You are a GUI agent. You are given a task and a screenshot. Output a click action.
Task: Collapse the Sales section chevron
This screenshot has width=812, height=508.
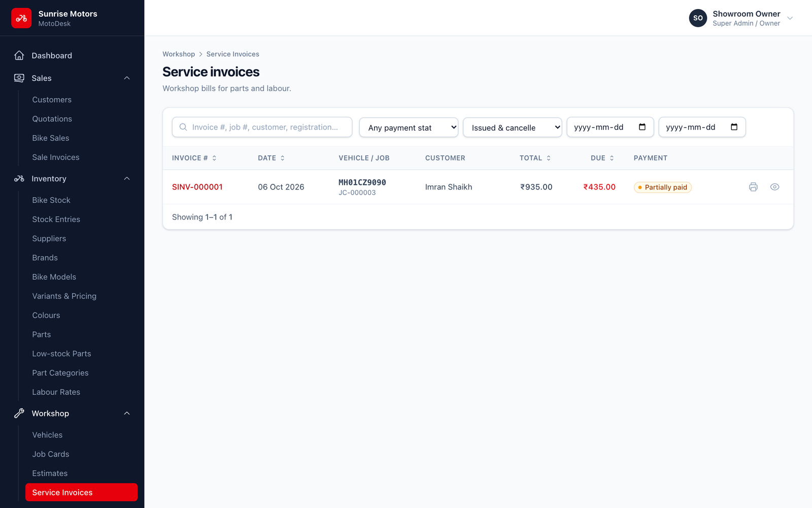127,78
